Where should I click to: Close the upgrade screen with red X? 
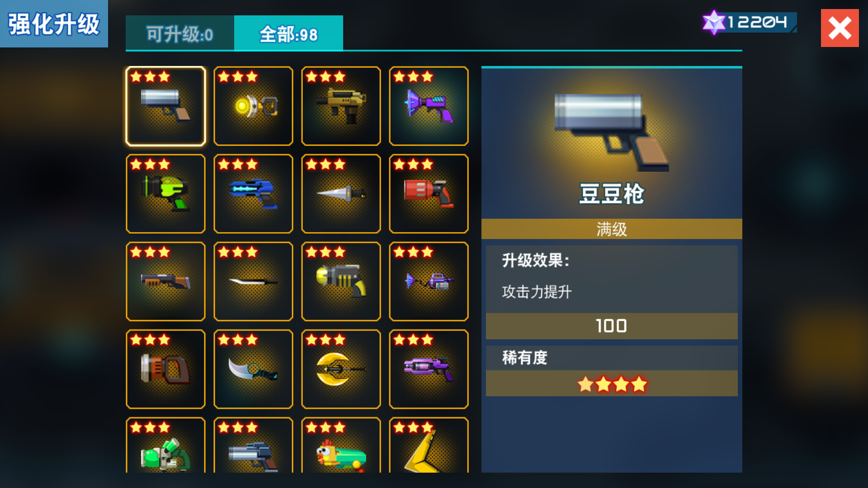click(840, 28)
